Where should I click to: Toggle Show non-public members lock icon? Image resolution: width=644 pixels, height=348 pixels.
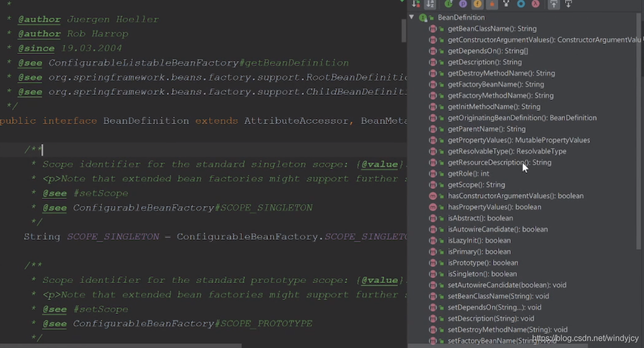click(492, 4)
